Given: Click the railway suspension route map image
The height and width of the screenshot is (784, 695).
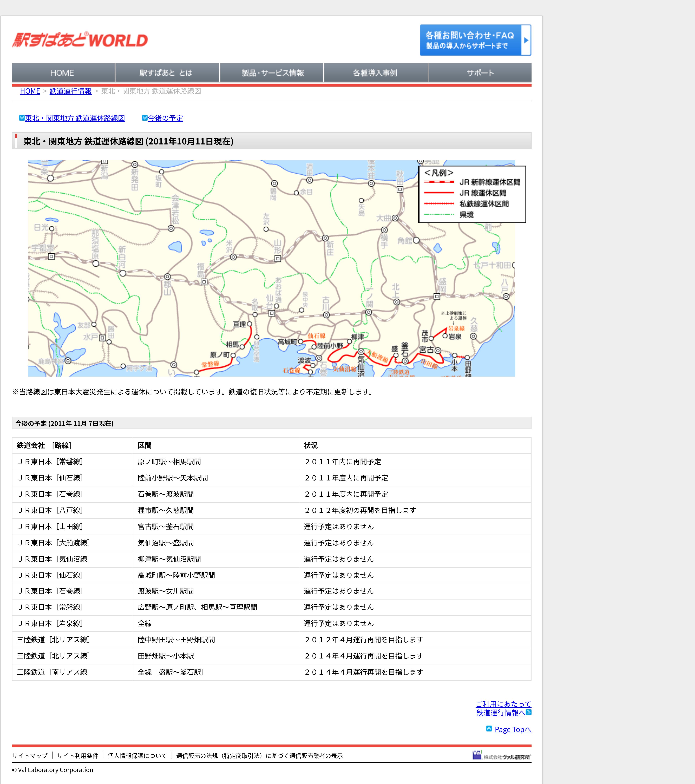Looking at the screenshot, I should click(x=271, y=268).
